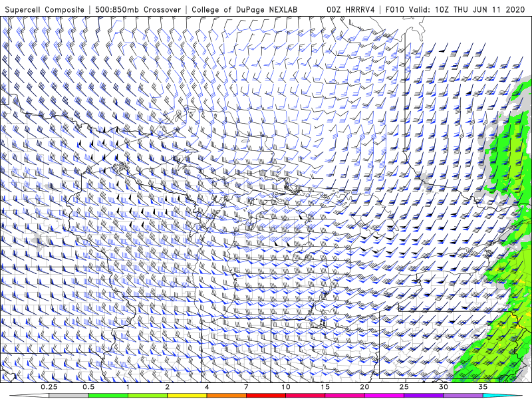This screenshot has height=399, width=532.
Task: Select the gray color bar segment between 0.25 and 0.5
Action: click(68, 396)
